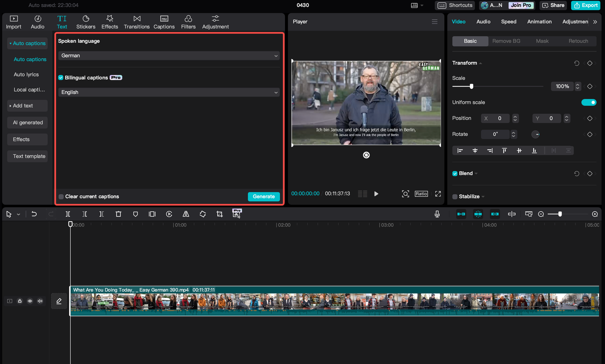
Task: Select the Undo icon in the timeline toolbar
Action: (x=34, y=214)
